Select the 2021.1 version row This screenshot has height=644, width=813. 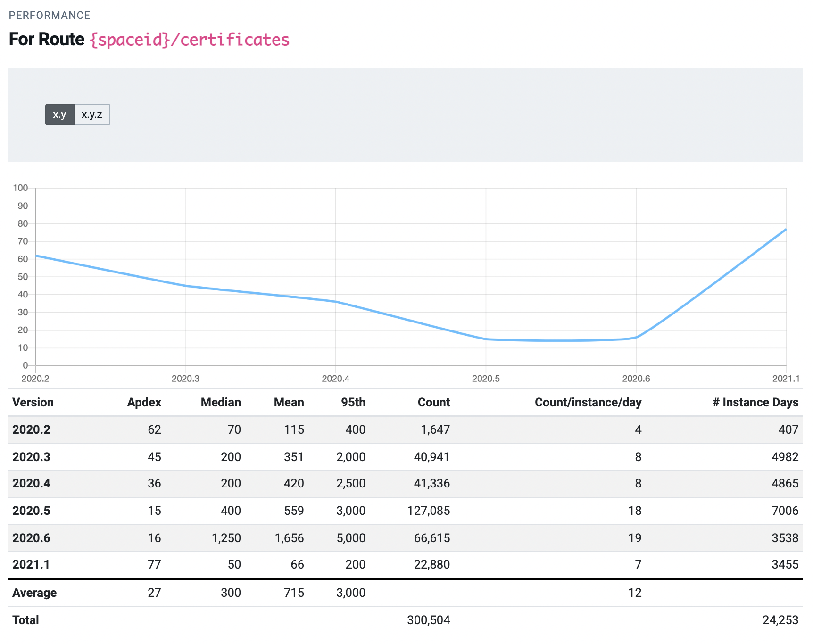pyautogui.click(x=31, y=564)
